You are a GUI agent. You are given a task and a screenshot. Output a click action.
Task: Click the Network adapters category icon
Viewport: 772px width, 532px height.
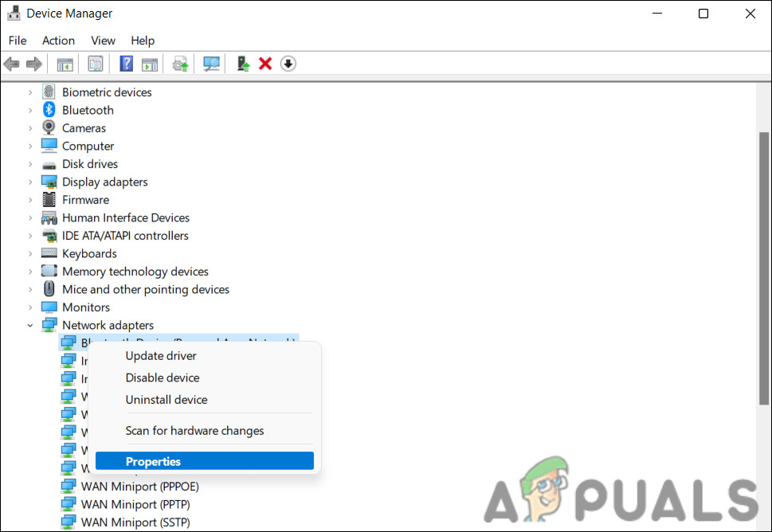[49, 325]
